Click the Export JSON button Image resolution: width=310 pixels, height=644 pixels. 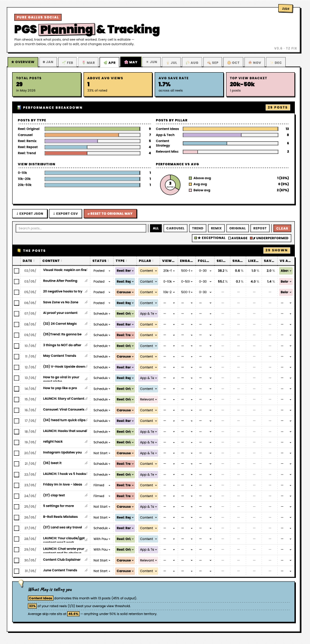coord(30,213)
